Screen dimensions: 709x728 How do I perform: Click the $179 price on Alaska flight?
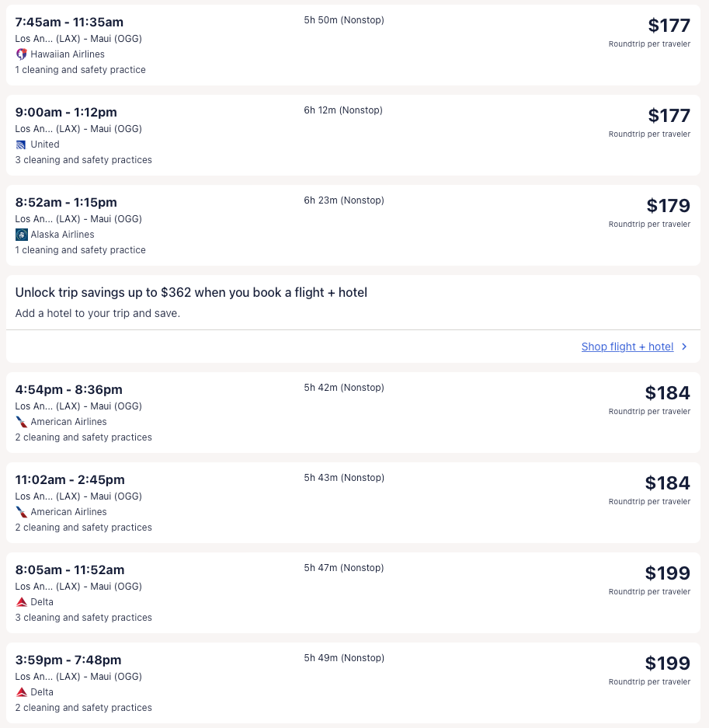[668, 206]
